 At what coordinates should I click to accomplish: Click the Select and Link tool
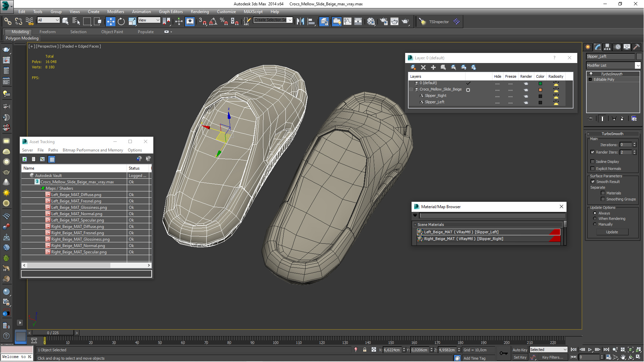7,22
